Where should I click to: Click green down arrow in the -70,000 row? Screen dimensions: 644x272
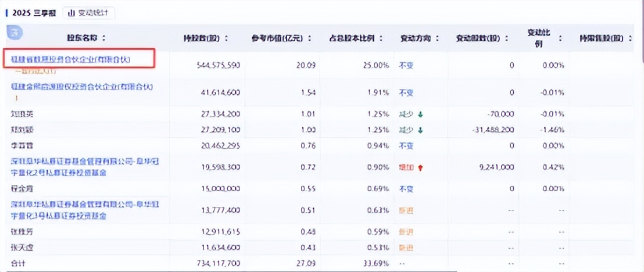[420, 114]
